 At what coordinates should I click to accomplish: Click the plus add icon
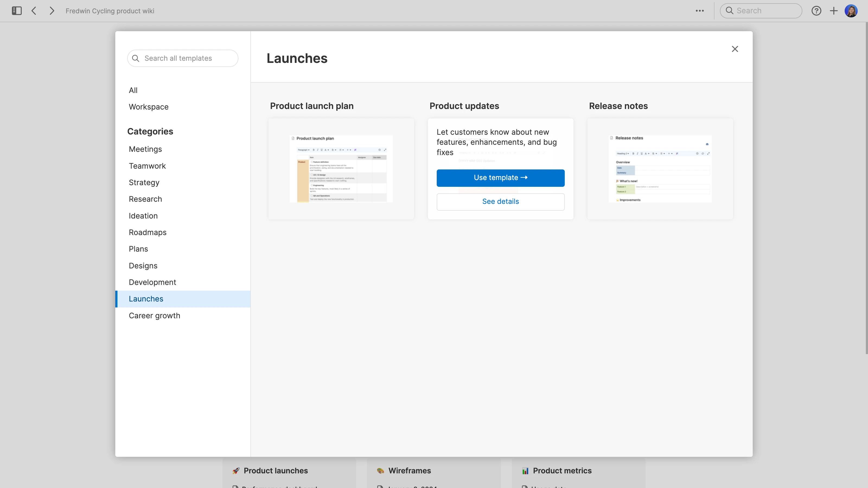(834, 11)
